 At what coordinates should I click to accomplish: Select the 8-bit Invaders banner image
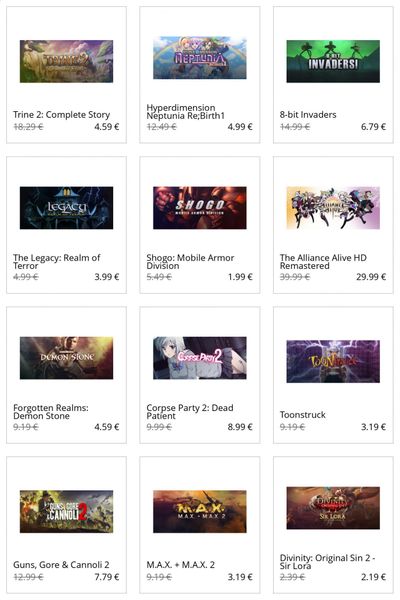point(333,61)
